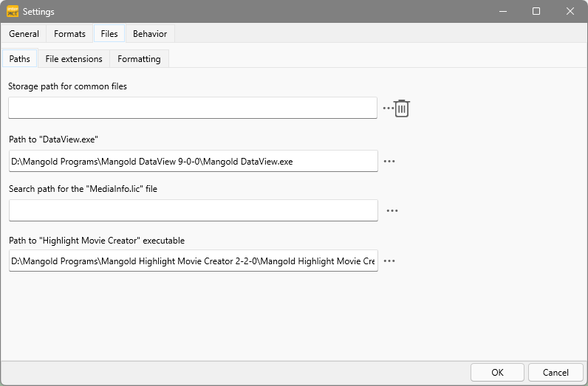Browse for MediaInfo.lic search path
Image resolution: width=588 pixels, height=386 pixels.
click(392, 211)
